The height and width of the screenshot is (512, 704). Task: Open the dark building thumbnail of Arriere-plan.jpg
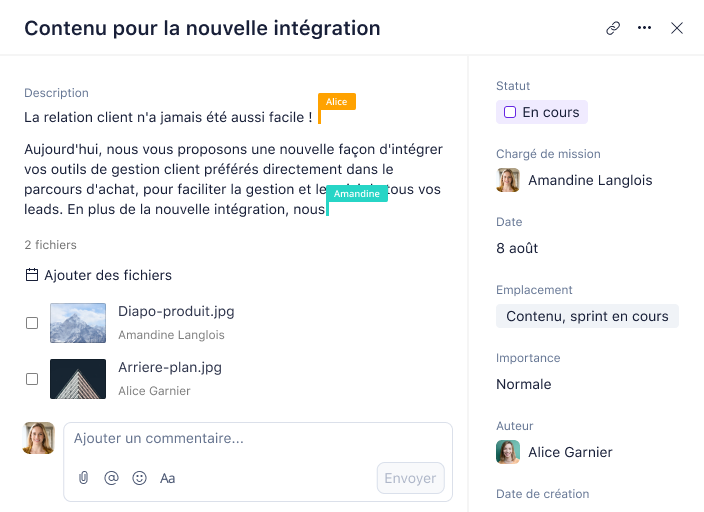pyautogui.click(x=78, y=379)
